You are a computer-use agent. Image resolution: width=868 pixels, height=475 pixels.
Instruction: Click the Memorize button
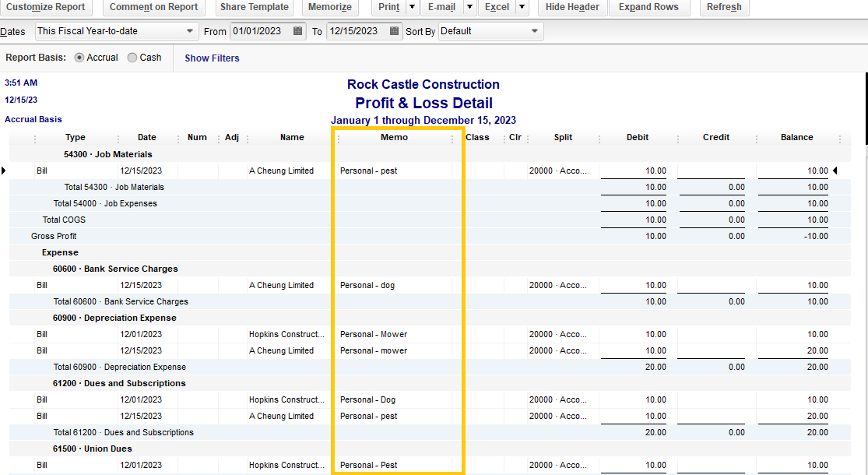click(329, 7)
